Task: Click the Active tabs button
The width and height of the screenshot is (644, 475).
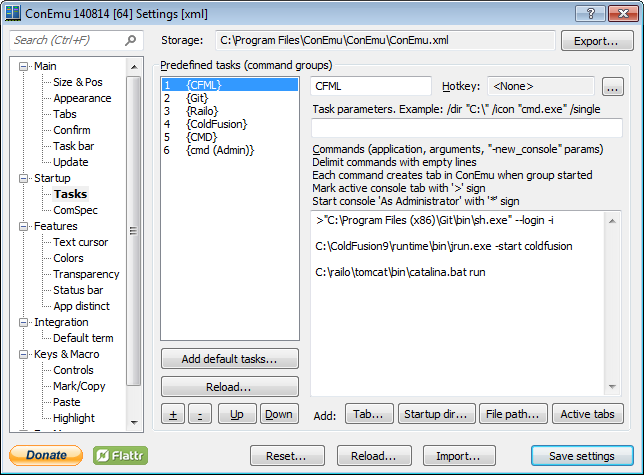Action: coord(588,414)
